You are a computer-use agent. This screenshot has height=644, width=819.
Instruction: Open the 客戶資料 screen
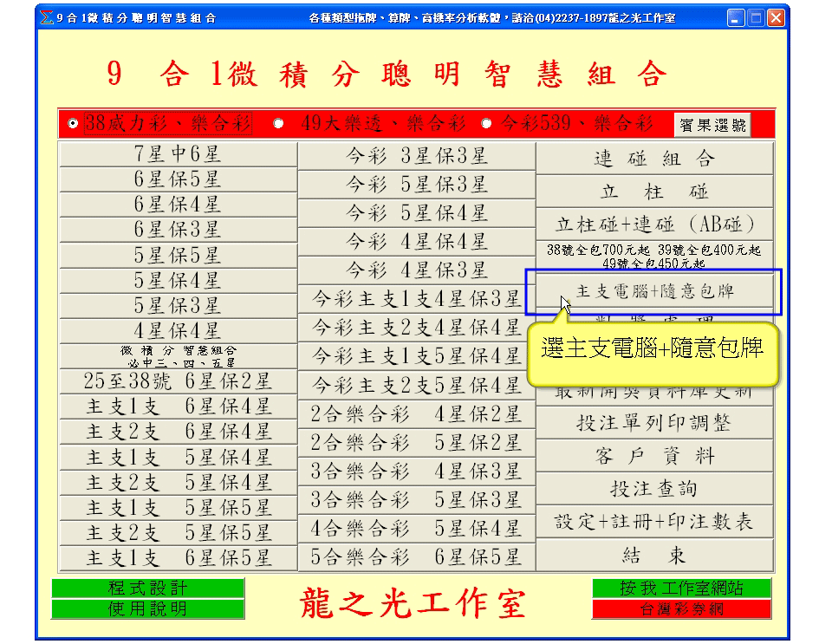(x=654, y=456)
